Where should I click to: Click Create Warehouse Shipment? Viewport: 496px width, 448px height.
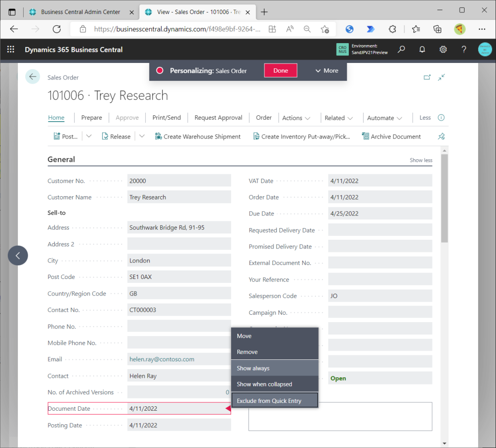click(198, 137)
